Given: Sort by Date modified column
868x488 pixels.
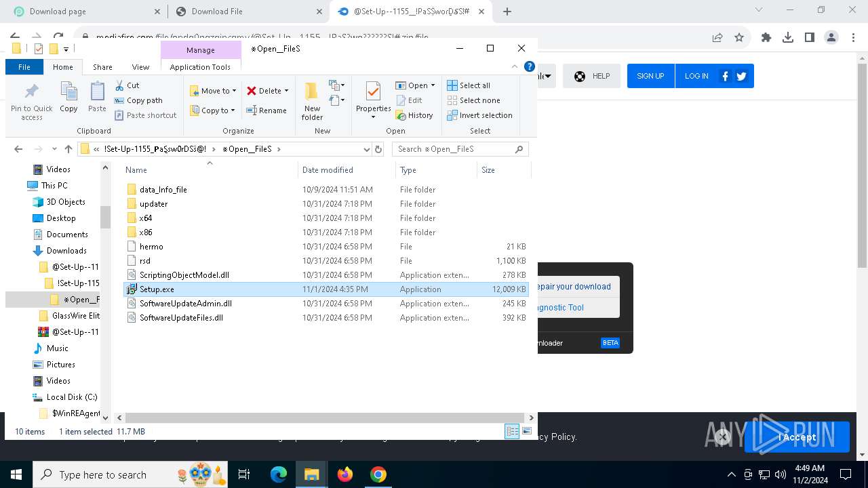Looking at the screenshot, I should click(347, 170).
